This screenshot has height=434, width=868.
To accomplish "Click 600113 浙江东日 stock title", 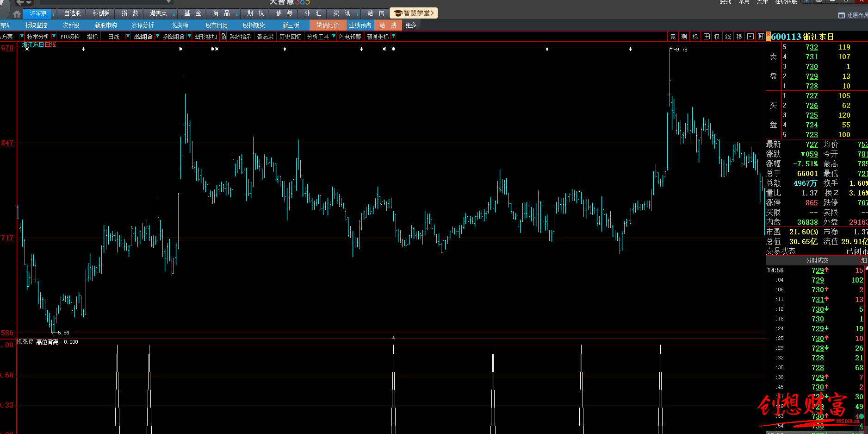I will coord(802,37).
